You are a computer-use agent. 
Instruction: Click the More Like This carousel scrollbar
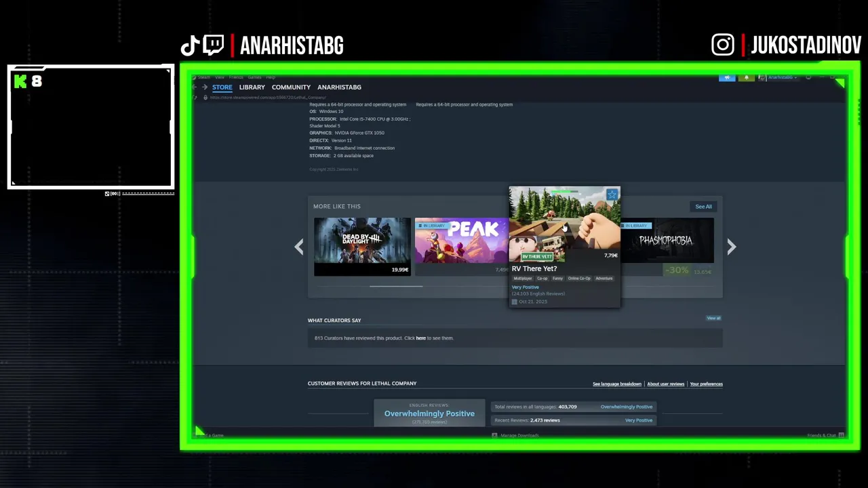(x=396, y=286)
